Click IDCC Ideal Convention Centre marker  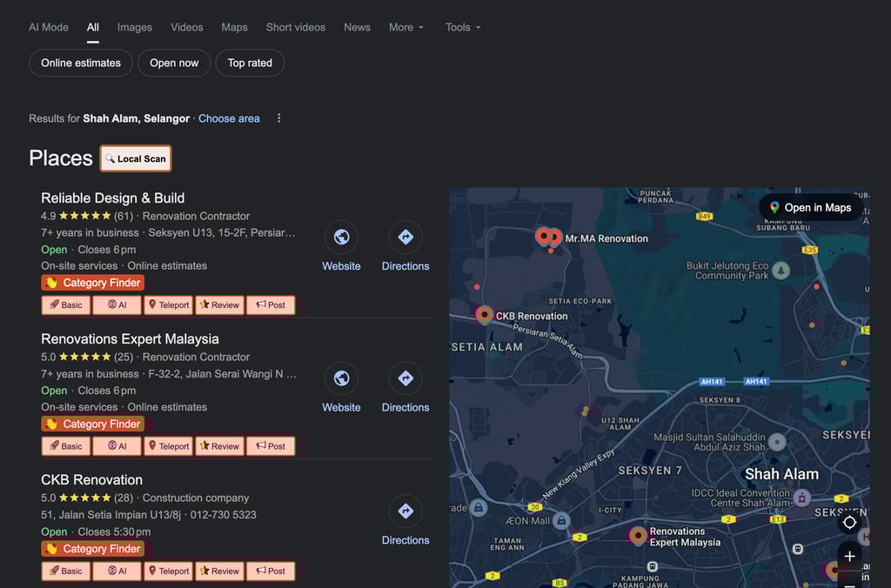[x=801, y=498]
